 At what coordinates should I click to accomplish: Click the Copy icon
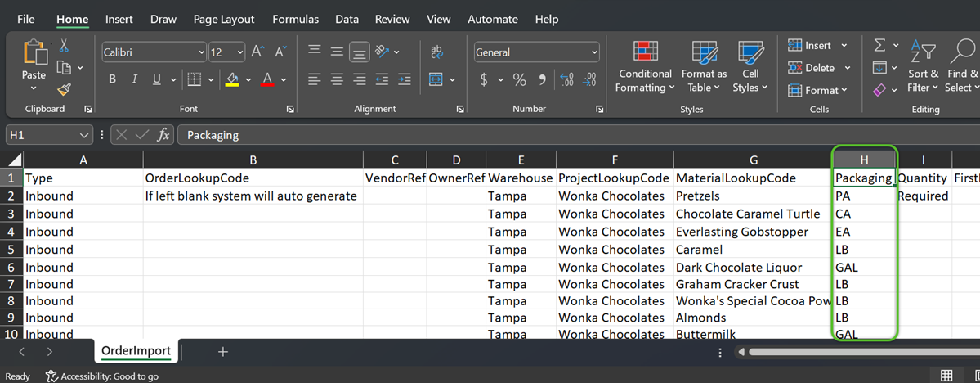pos(64,67)
